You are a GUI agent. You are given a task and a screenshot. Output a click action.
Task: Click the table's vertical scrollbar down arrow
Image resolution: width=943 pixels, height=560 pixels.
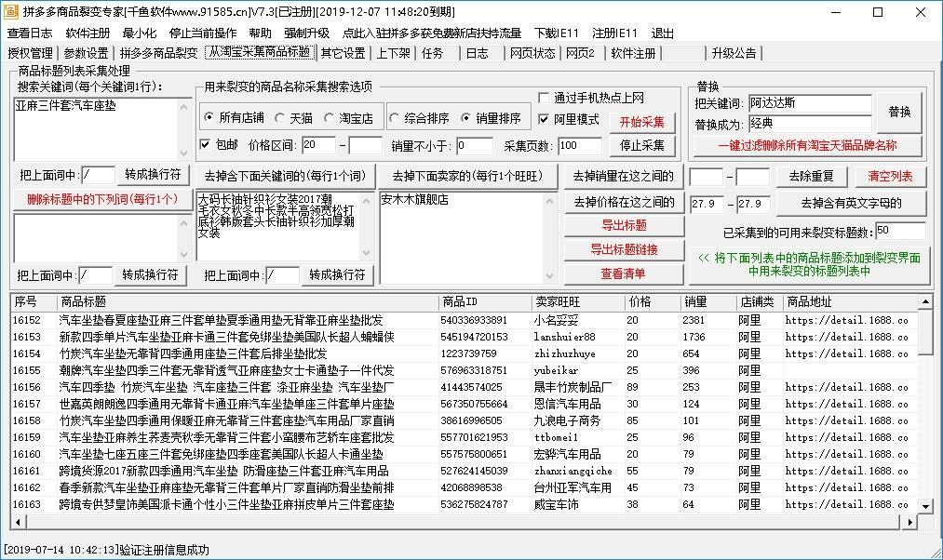pos(924,505)
